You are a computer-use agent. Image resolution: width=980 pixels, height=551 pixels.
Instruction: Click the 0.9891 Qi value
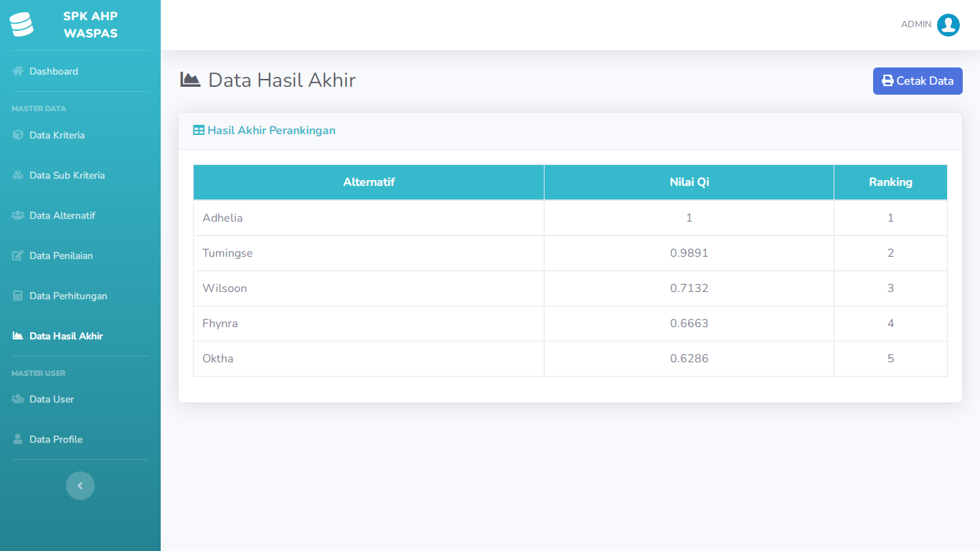pos(689,253)
